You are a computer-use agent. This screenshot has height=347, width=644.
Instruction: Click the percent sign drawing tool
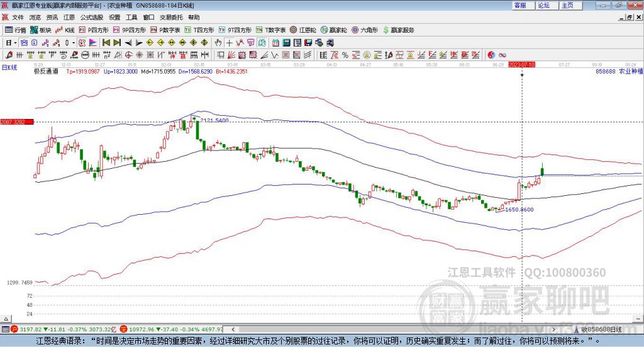tap(345, 55)
